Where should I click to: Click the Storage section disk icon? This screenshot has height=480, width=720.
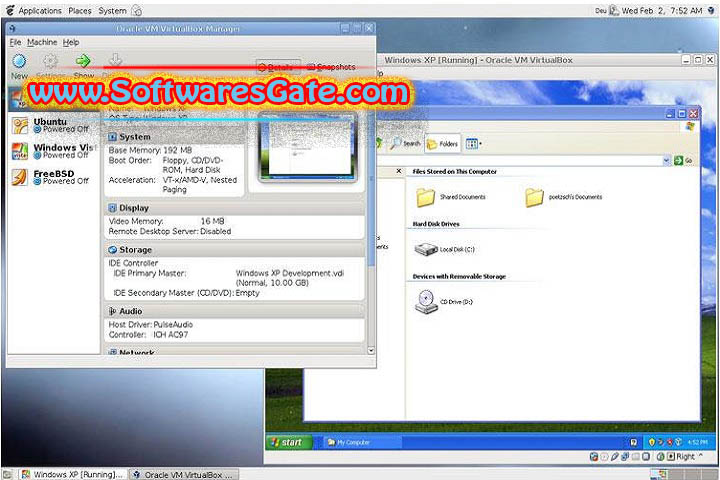(x=112, y=250)
